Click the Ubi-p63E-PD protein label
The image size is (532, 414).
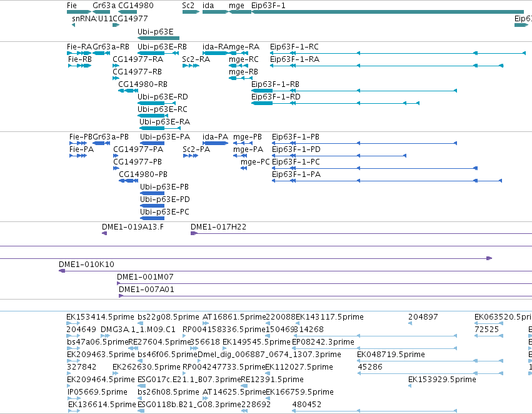165,199
